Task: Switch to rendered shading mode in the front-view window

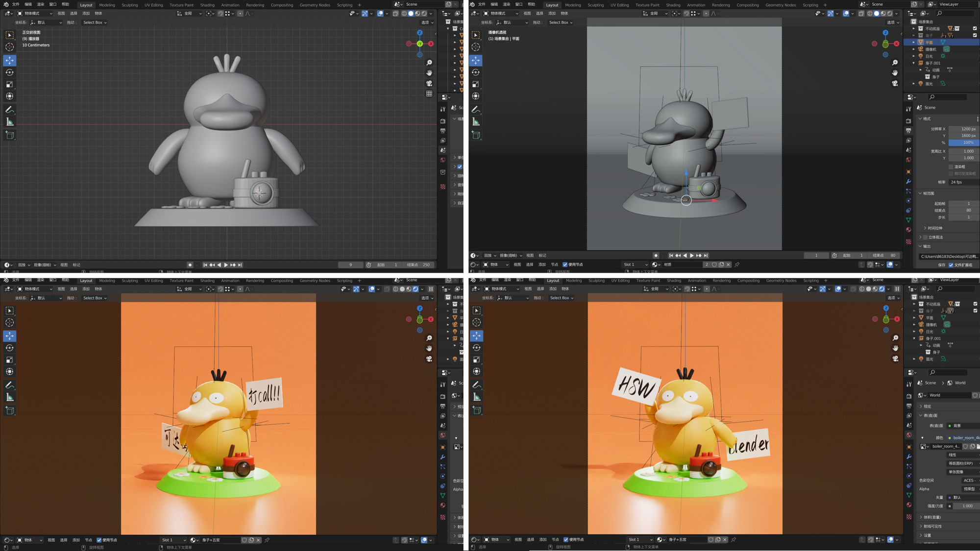Action: [x=424, y=14]
